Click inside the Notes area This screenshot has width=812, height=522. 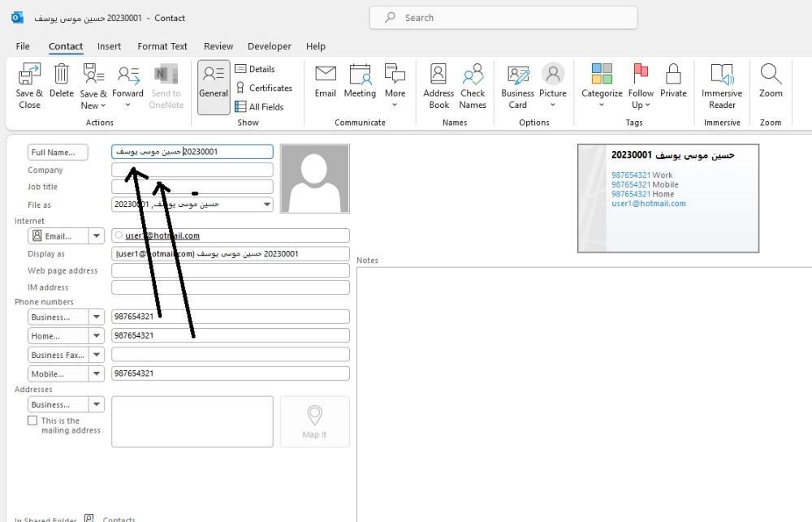coord(584,394)
